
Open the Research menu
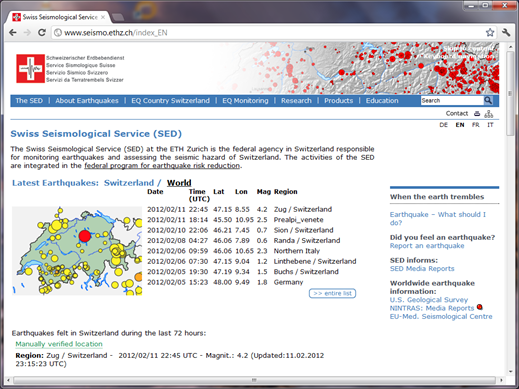[296, 101]
